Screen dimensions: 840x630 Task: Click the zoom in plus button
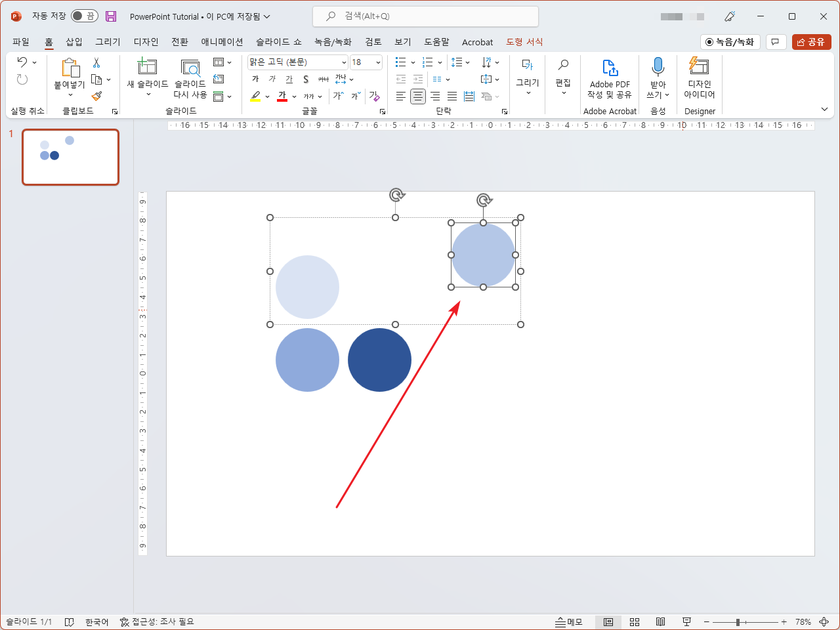784,622
